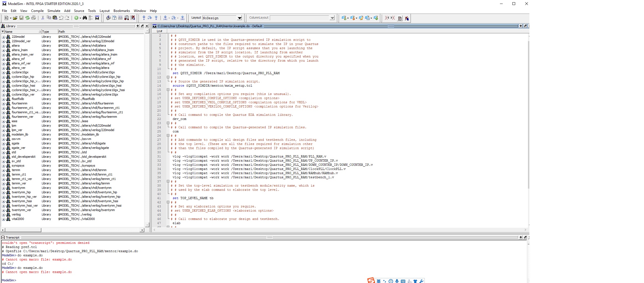Open the Layout NoDesign dropdown
644x283 pixels.
[240, 18]
